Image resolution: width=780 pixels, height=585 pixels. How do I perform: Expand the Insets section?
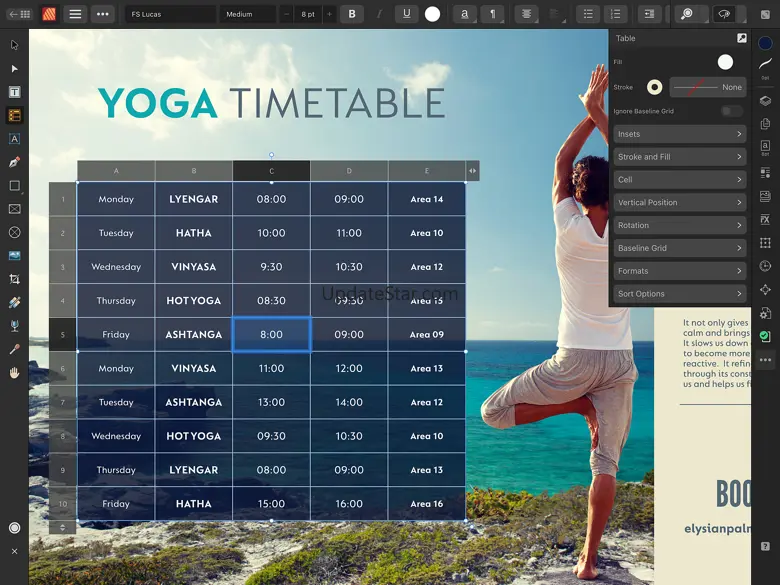tap(680, 134)
